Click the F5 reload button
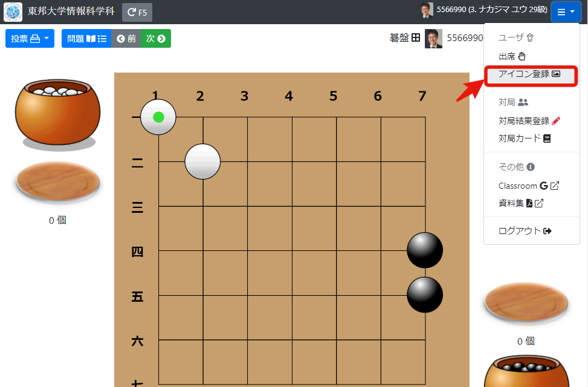Screen dimensions: 588x387 [137, 12]
